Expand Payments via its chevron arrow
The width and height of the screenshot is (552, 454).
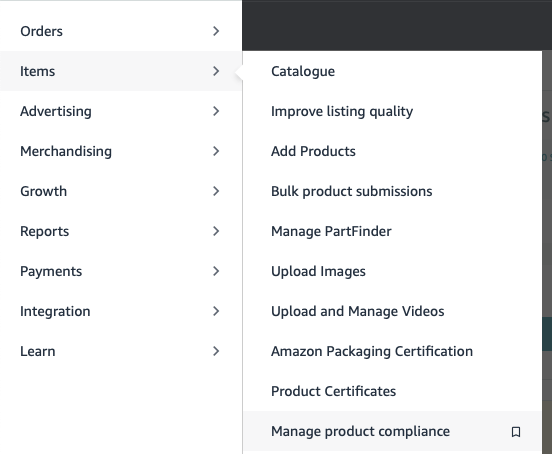click(x=216, y=271)
